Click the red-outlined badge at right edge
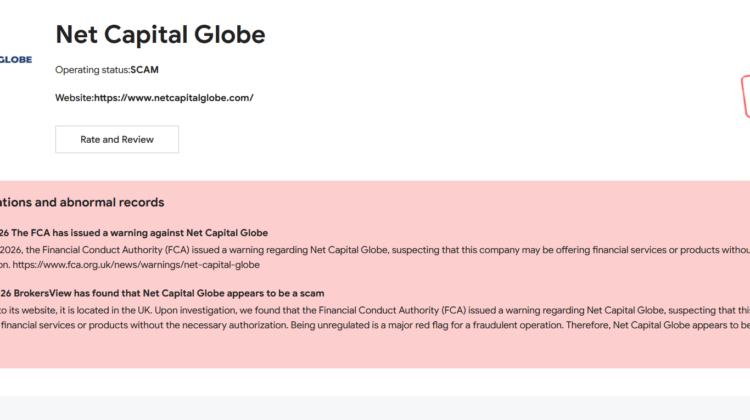Image resolution: width=750 pixels, height=420 pixels. 744,97
